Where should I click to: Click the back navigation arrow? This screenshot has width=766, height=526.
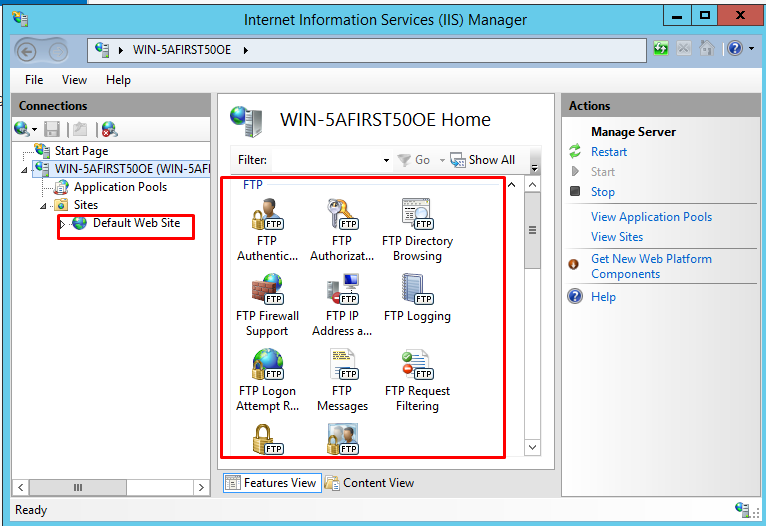pos(27,51)
